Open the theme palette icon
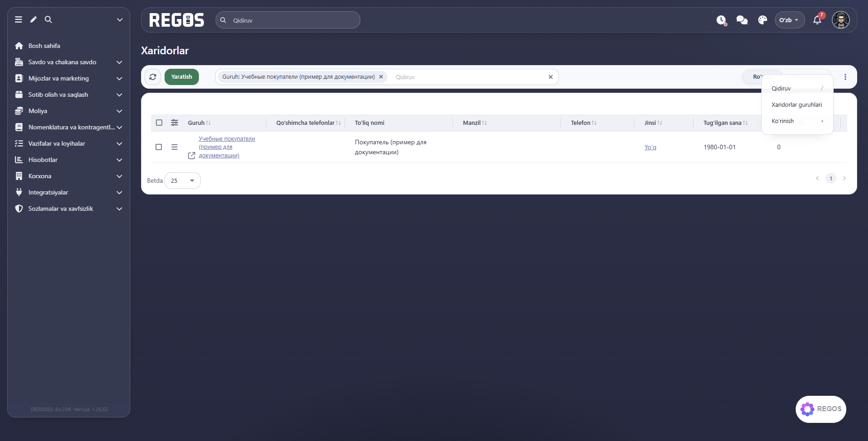Image resolution: width=868 pixels, height=441 pixels. (763, 20)
